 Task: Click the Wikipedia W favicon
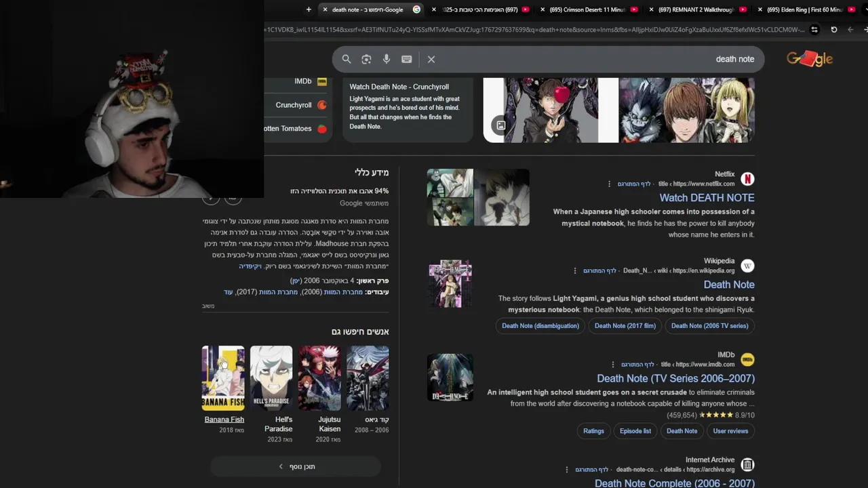[747, 266]
